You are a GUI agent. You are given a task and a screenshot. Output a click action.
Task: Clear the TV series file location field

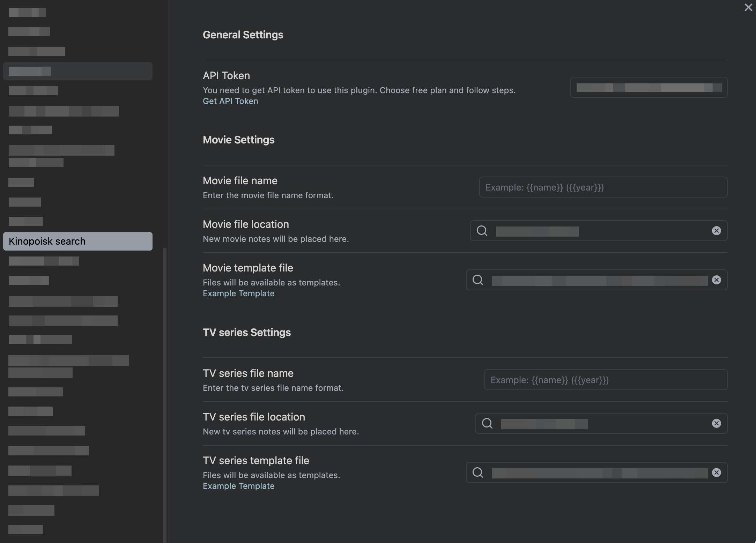click(716, 423)
